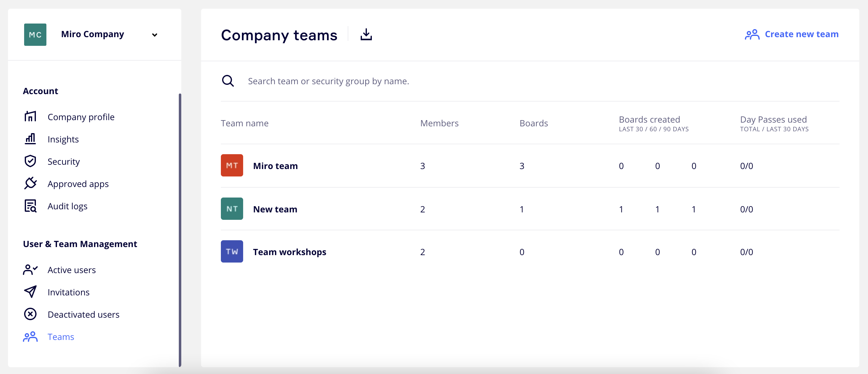
Task: Click the Invitations paper plane icon
Action: pyautogui.click(x=30, y=292)
